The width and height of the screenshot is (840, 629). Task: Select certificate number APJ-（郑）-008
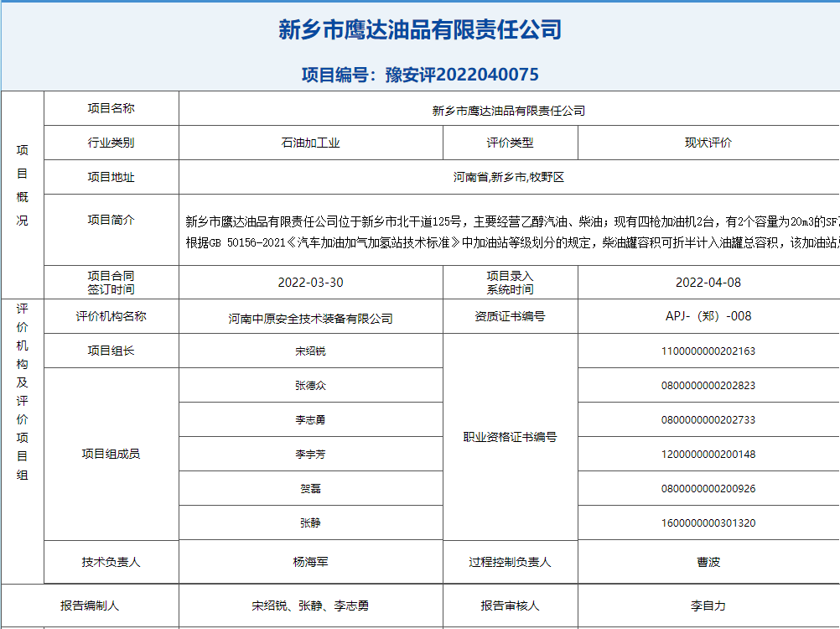click(708, 316)
